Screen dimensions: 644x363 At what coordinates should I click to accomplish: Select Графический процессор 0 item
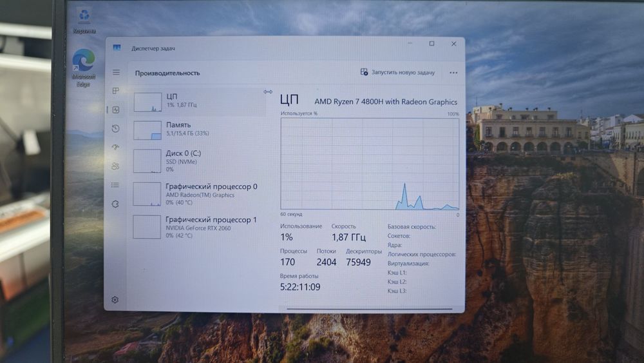pyautogui.click(x=199, y=194)
